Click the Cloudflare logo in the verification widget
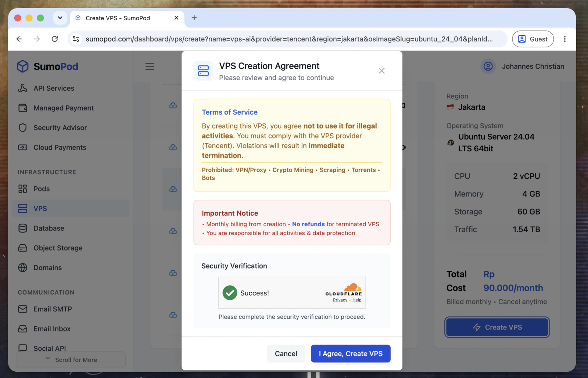The width and height of the screenshot is (588, 378). point(344,289)
